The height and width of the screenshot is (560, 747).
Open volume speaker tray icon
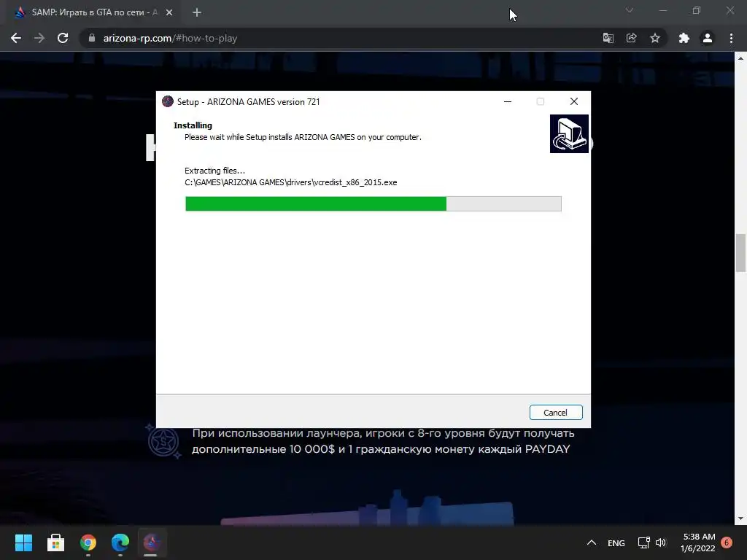point(661,542)
